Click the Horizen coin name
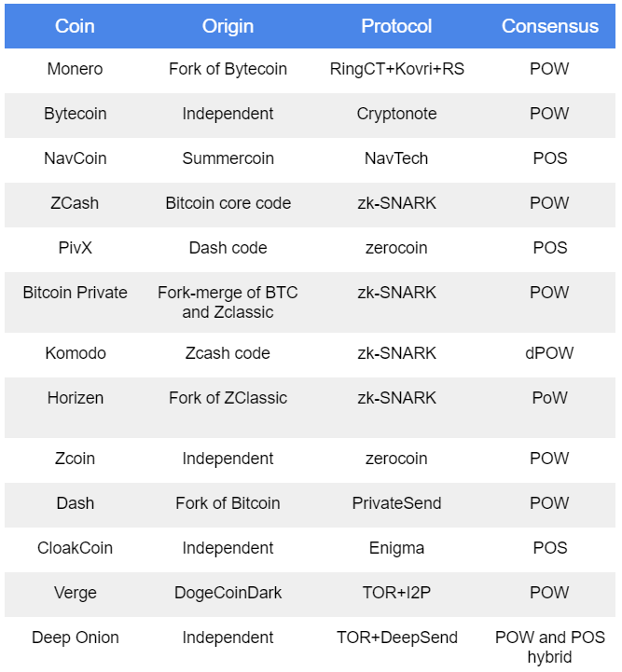 pyautogui.click(x=75, y=398)
